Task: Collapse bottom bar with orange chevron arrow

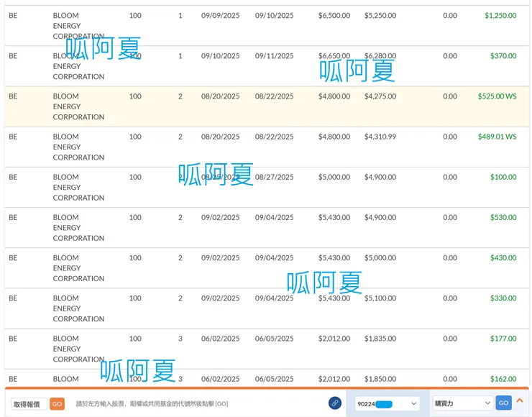Action: [520, 400]
